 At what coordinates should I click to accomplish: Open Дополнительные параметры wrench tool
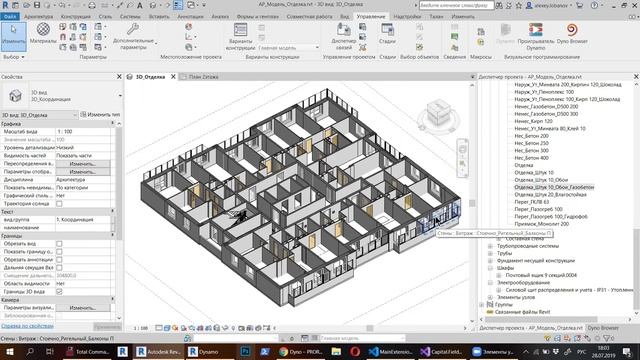(133, 37)
